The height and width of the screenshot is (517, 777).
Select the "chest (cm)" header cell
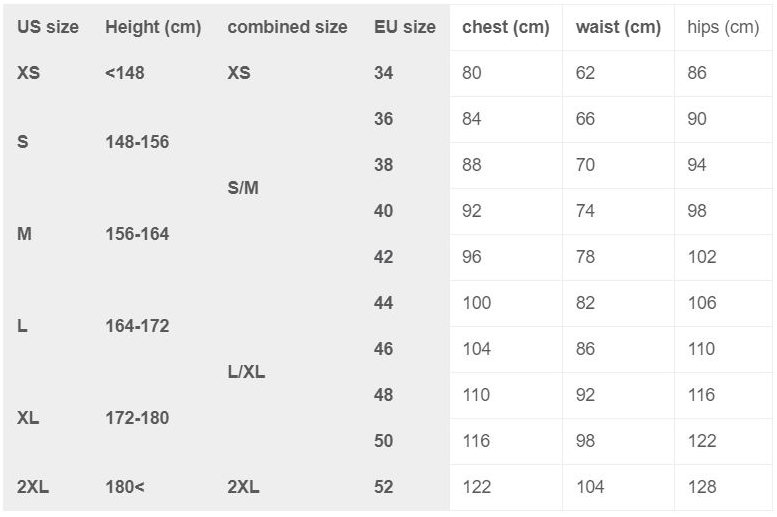[505, 27]
